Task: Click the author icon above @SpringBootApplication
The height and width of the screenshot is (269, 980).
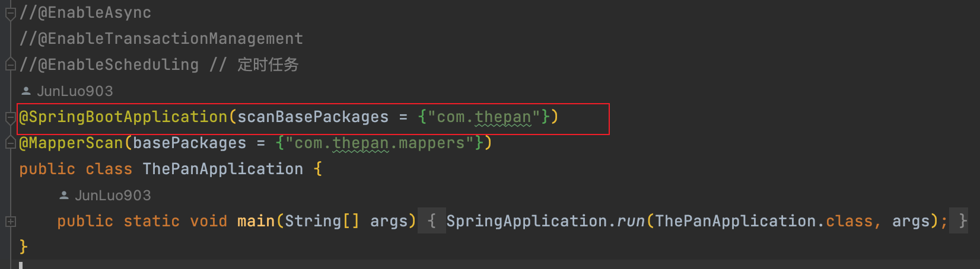Action: (x=26, y=91)
